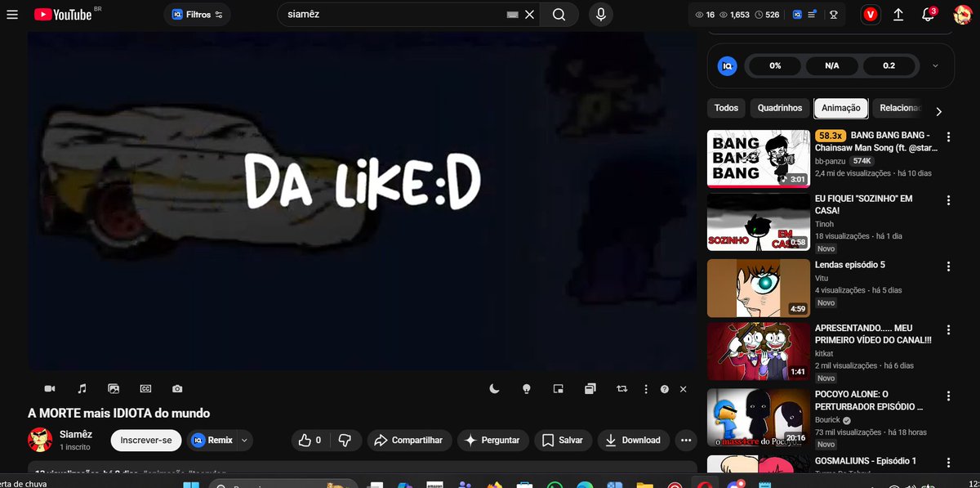Clear the search text with the X
The height and width of the screenshot is (488, 980).
pos(529,15)
